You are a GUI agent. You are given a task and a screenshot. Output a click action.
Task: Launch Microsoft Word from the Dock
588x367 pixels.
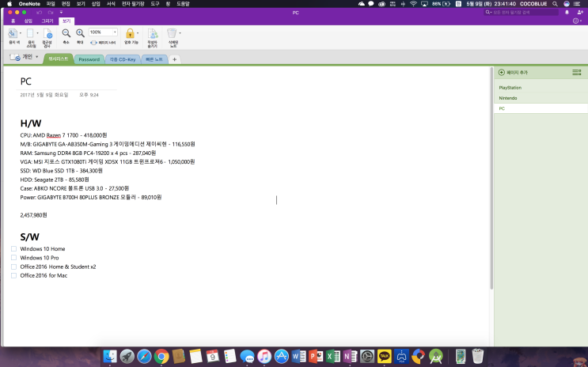pyautogui.click(x=299, y=356)
